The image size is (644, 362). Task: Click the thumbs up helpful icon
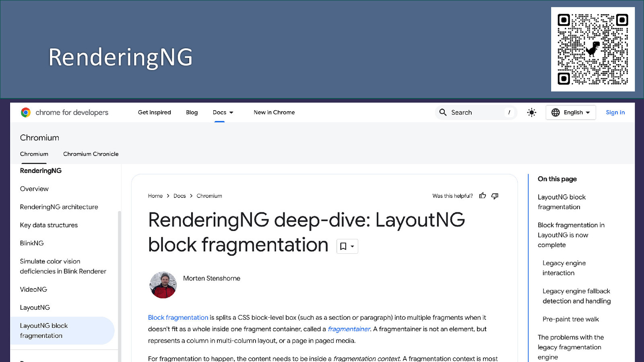483,196
